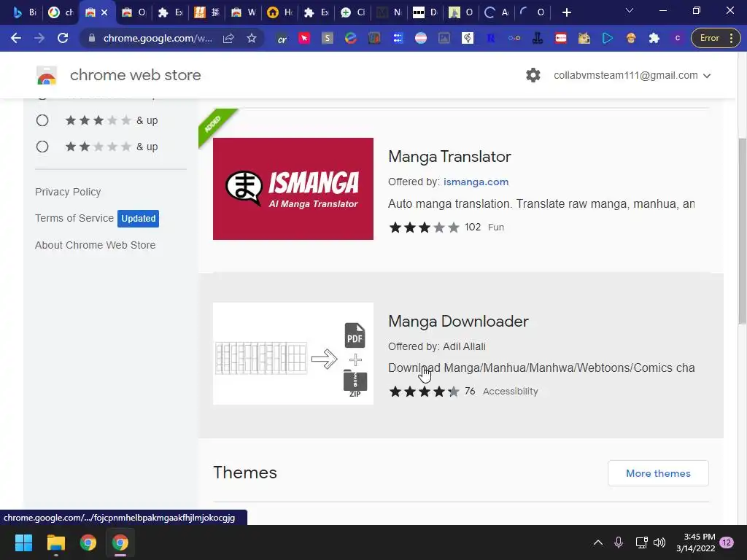Close the active web store tab

[x=105, y=12]
